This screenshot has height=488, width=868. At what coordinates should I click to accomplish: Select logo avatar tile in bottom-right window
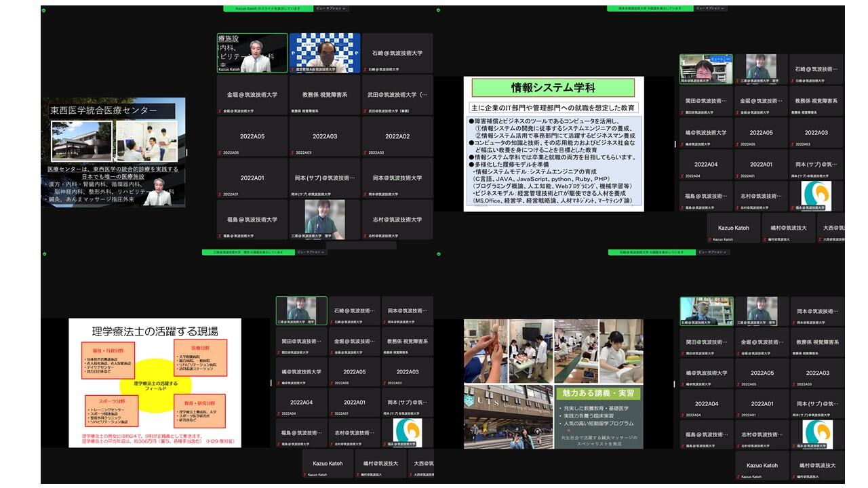pos(816,434)
